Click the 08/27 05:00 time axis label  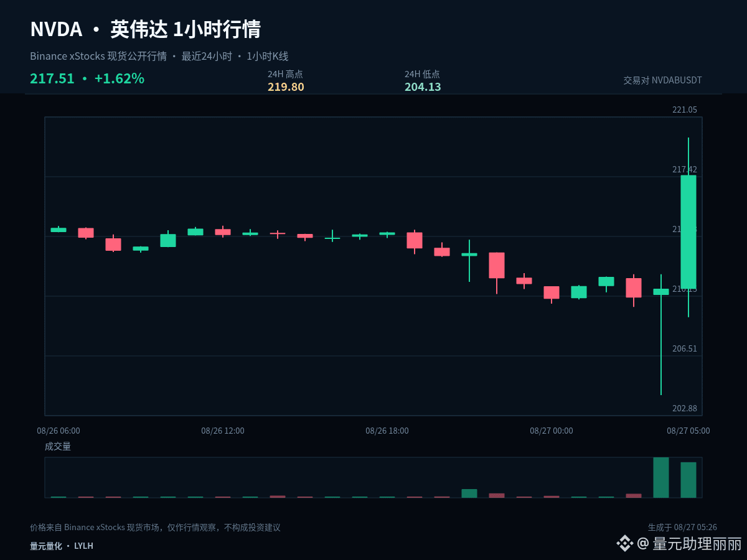click(x=688, y=431)
